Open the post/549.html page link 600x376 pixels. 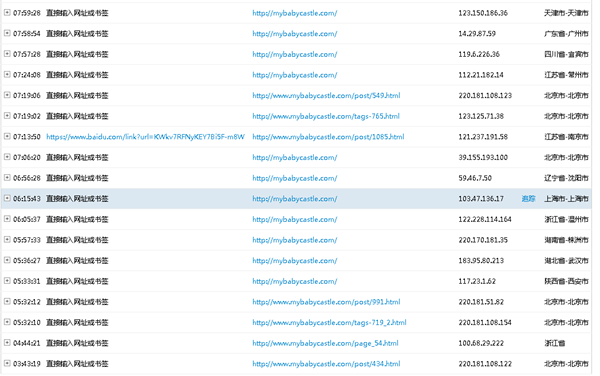pos(326,96)
